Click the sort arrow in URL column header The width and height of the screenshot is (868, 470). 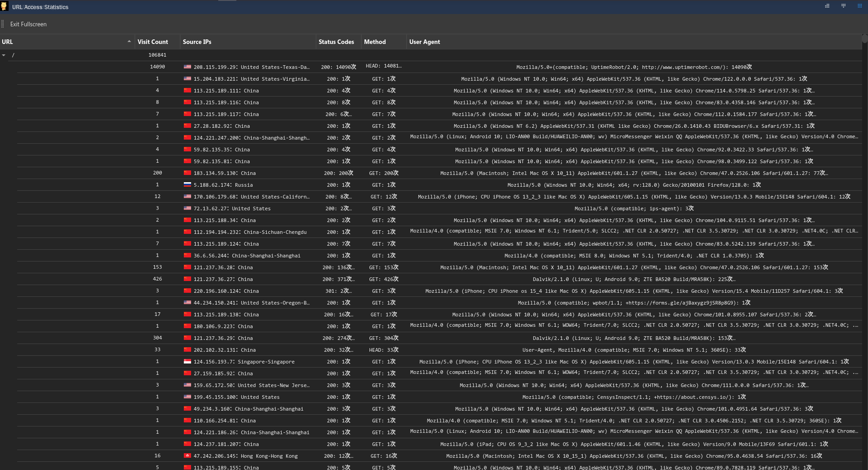tap(129, 41)
